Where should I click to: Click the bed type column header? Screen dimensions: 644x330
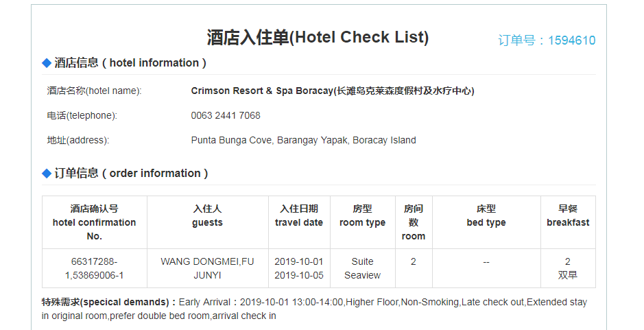pyautogui.click(x=486, y=215)
